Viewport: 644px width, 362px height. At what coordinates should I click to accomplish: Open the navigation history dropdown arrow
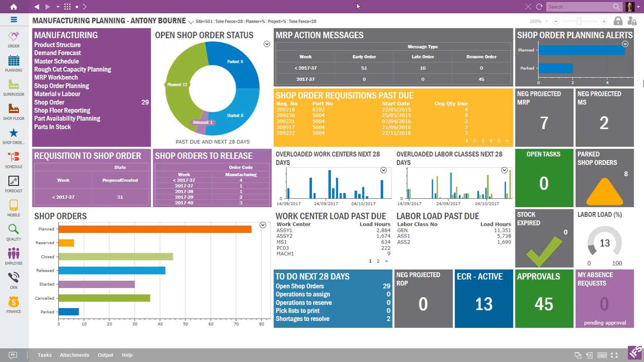coord(58,7)
